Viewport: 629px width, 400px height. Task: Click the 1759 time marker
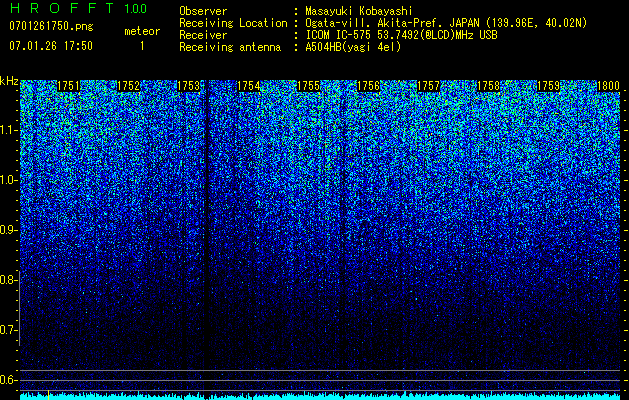548,86
